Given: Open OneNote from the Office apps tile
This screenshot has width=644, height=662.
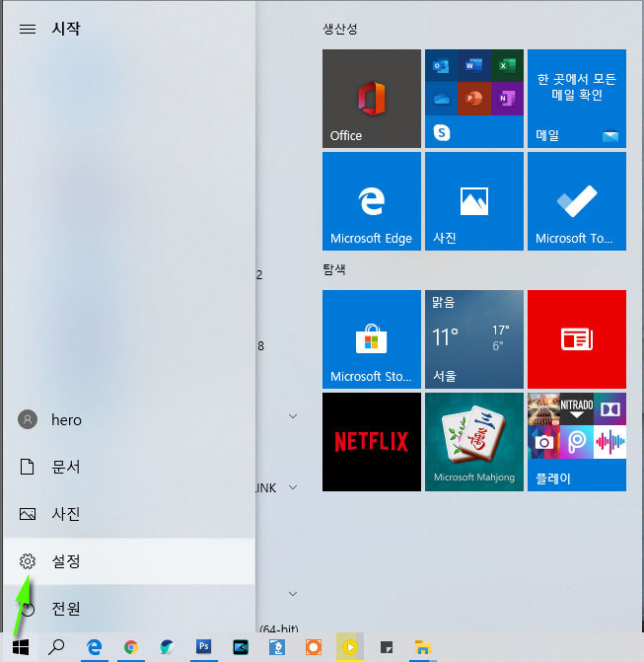Looking at the screenshot, I should 507,99.
